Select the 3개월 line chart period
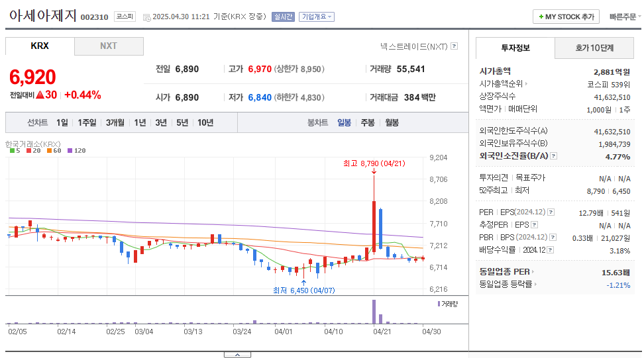Image resolution: width=644 pixels, height=358 pixels. (x=115, y=122)
